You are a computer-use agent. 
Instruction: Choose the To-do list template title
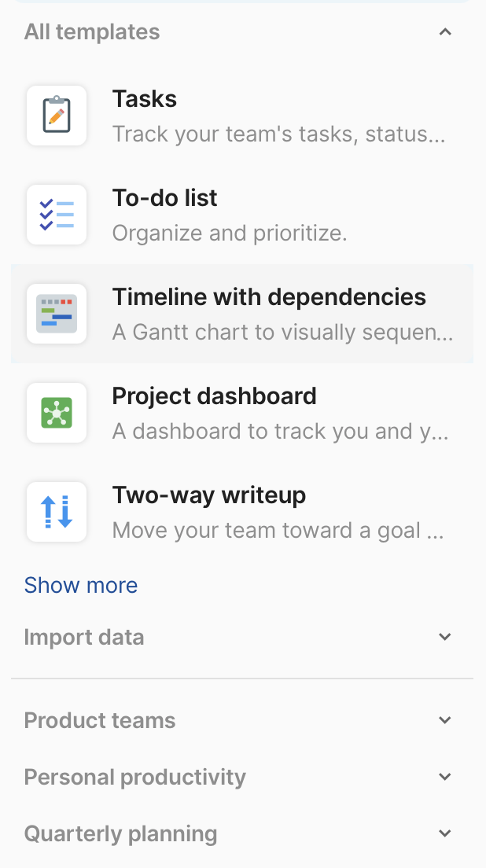click(165, 198)
